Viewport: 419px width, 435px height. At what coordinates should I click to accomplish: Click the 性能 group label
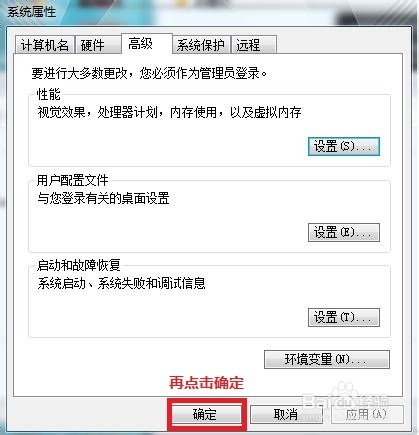point(49,95)
